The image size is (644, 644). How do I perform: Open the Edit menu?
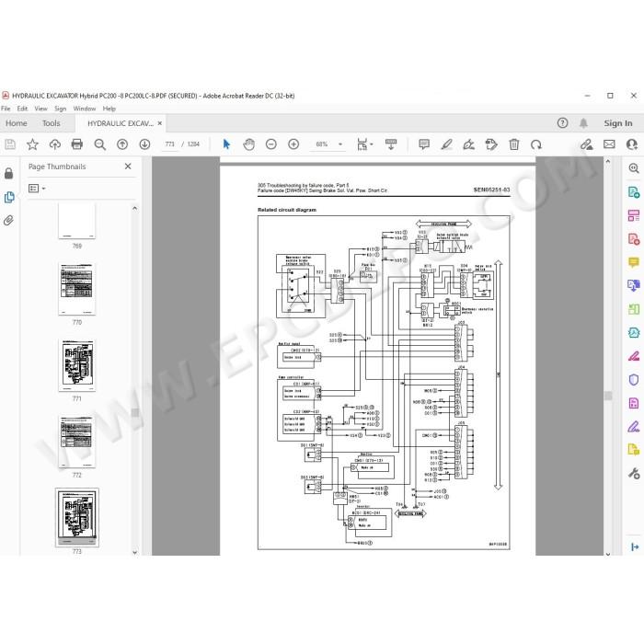coord(22,109)
